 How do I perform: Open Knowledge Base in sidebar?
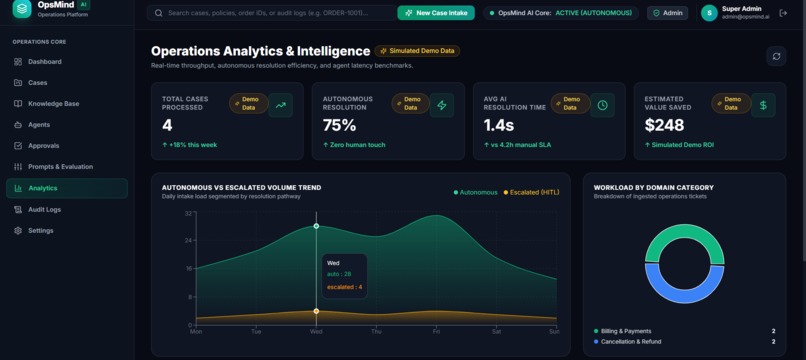click(67, 104)
